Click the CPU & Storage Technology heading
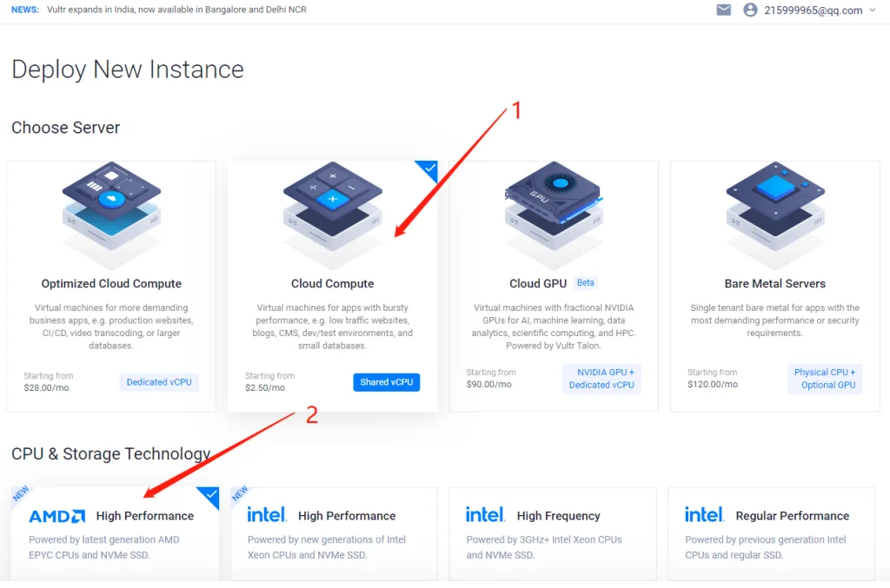The image size is (890, 588). [x=111, y=453]
